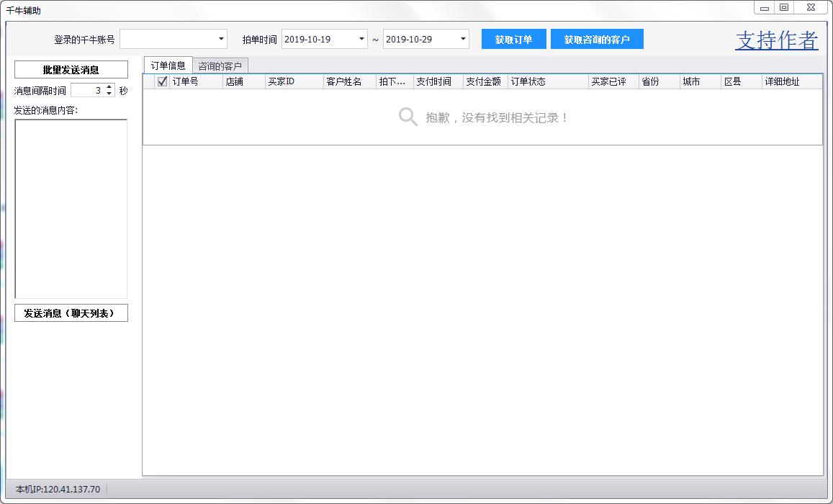833x504 pixels.
Task: Click 发送消息（聊天列表）button
Action: click(71, 313)
